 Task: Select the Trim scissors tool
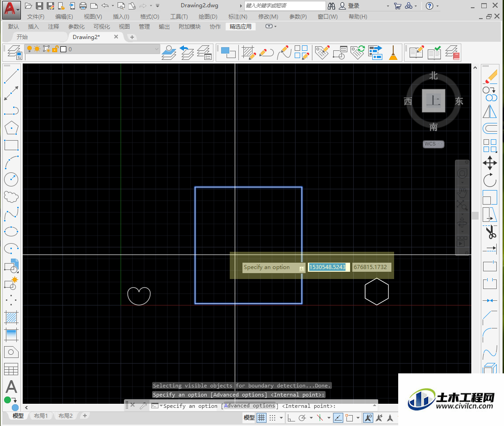[490, 232]
